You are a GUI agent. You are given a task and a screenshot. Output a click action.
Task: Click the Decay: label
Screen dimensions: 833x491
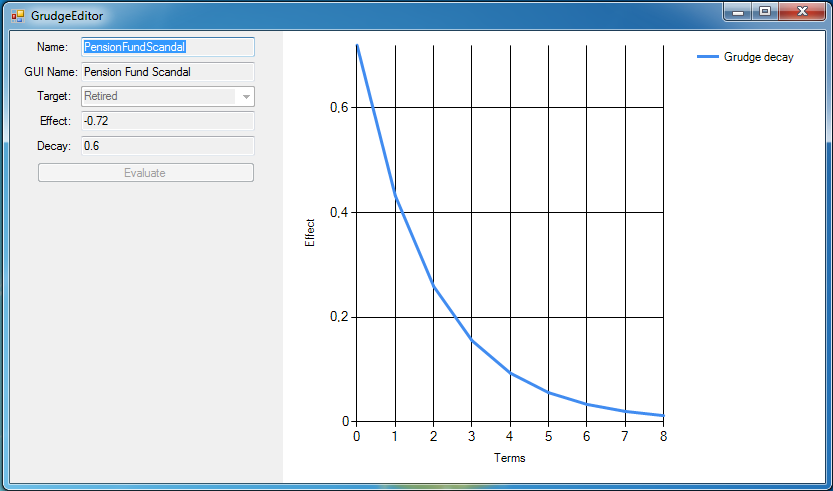(54, 146)
